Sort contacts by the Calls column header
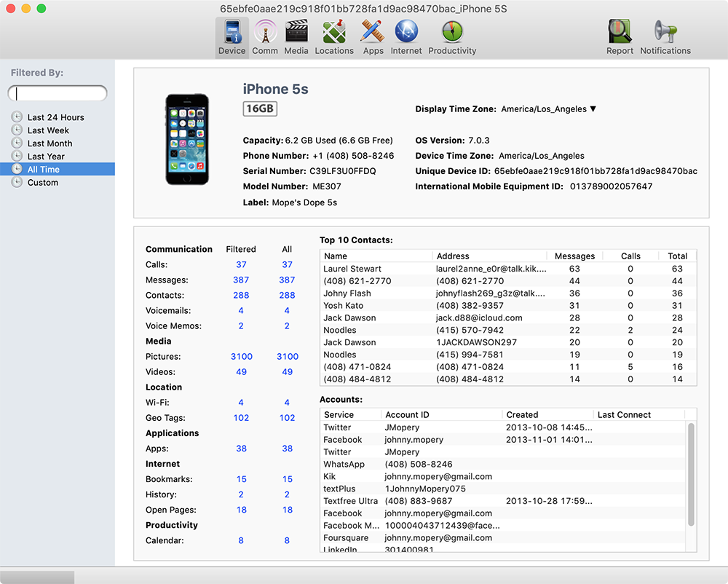Viewport: 728px width, 584px height. point(630,256)
